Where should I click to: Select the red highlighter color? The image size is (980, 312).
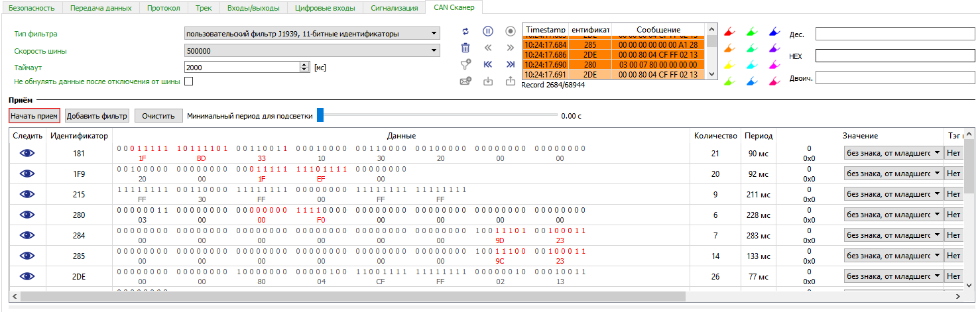tap(729, 32)
